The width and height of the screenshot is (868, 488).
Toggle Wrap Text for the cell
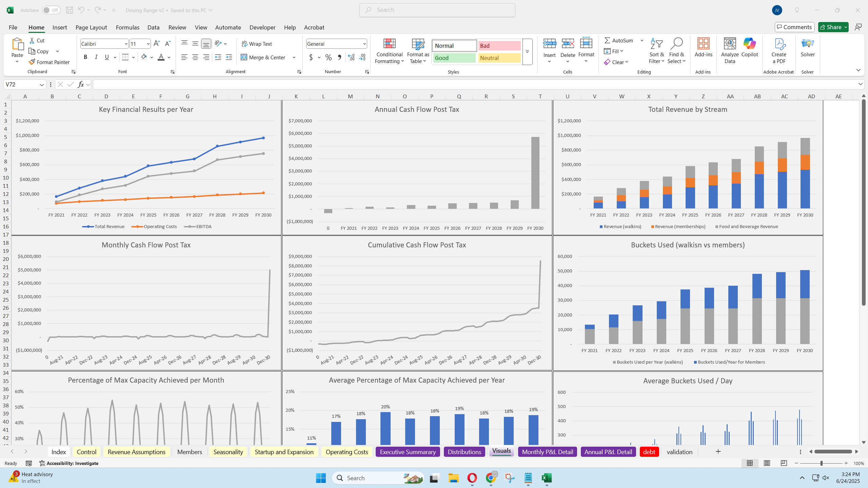pos(257,44)
